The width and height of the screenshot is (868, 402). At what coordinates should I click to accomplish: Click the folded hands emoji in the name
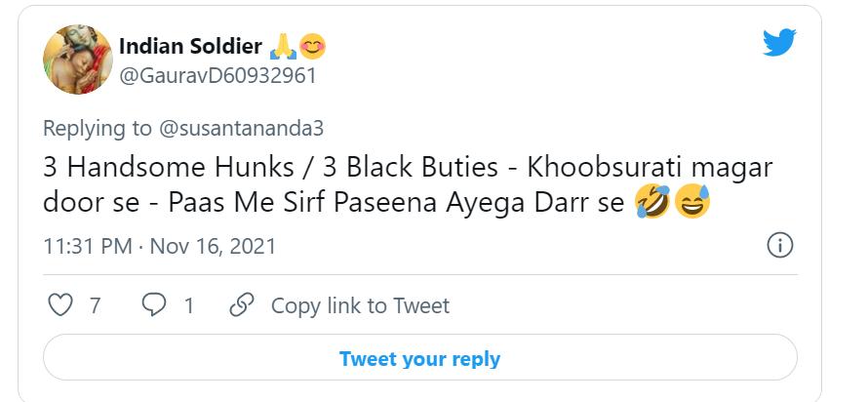pyautogui.click(x=282, y=46)
